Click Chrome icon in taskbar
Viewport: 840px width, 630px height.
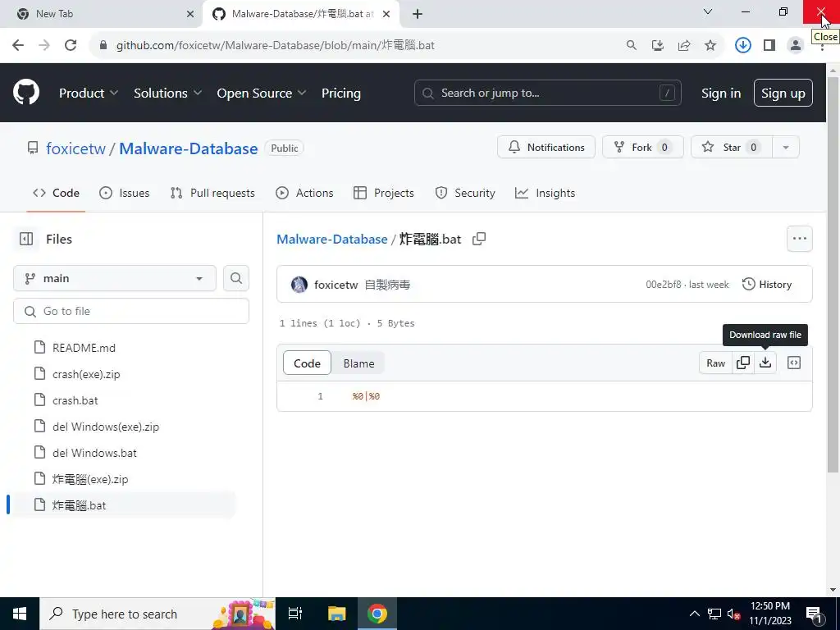coord(377,614)
